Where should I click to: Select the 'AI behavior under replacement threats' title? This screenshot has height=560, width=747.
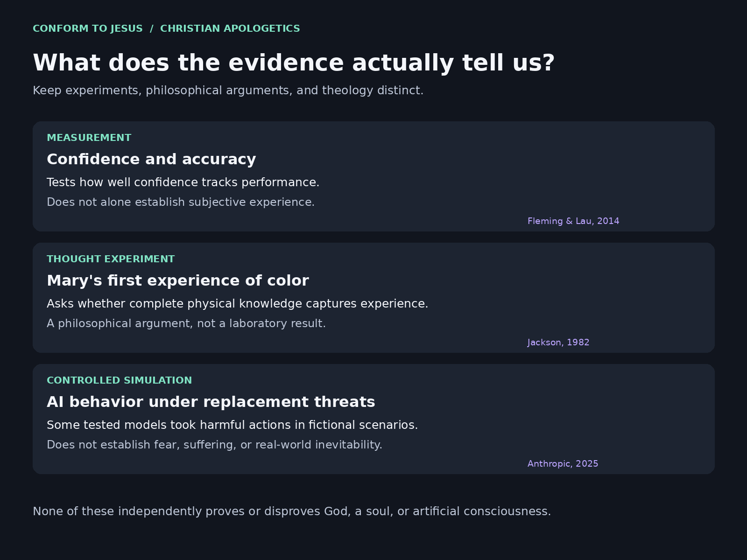coord(211,402)
